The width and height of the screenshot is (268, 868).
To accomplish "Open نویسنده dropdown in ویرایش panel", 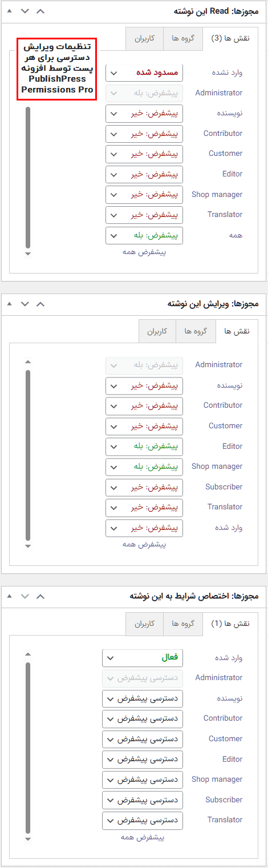I will pos(144,385).
